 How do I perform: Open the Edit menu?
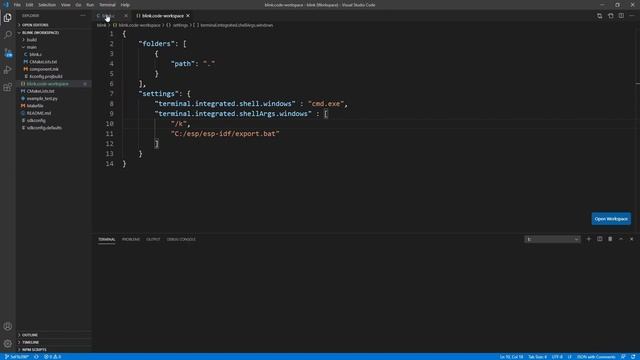29,5
